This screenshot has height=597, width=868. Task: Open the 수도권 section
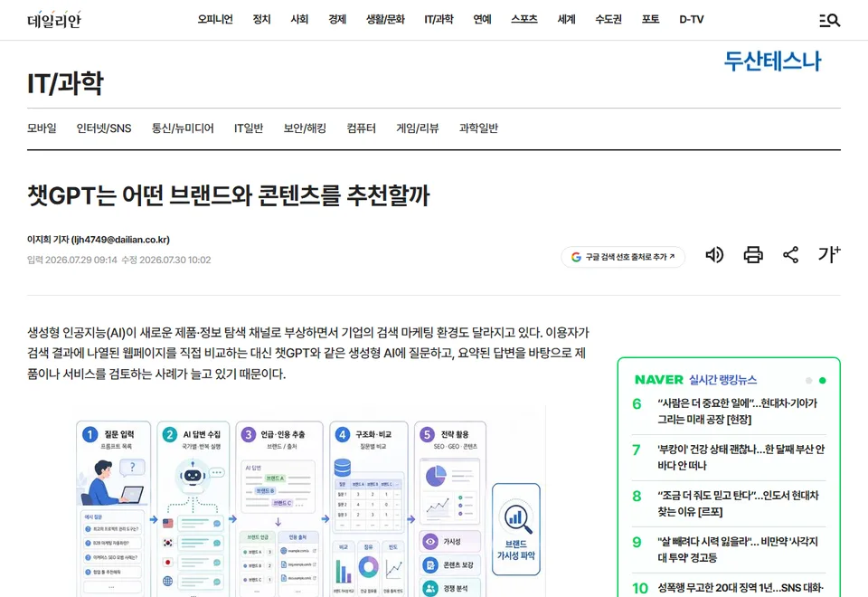609,19
